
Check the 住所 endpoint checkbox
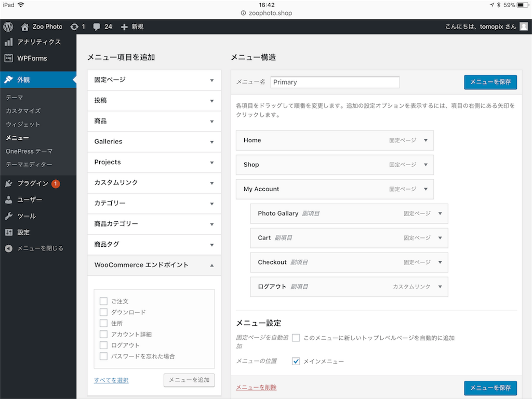[103, 323]
